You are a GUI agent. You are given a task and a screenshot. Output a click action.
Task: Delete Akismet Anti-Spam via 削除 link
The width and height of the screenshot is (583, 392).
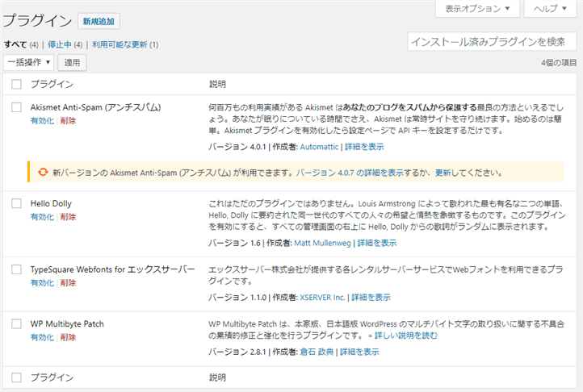[x=68, y=121]
